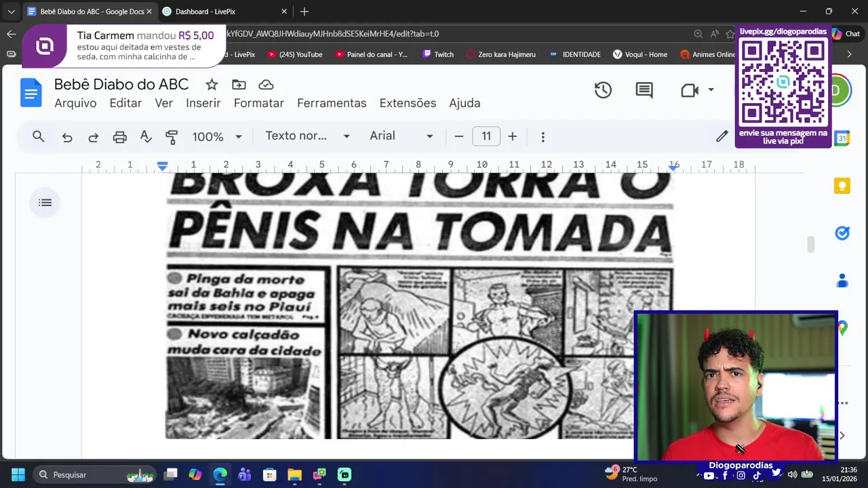Click the newspaper image in document
This screenshot has width=868, height=488.
point(420,306)
